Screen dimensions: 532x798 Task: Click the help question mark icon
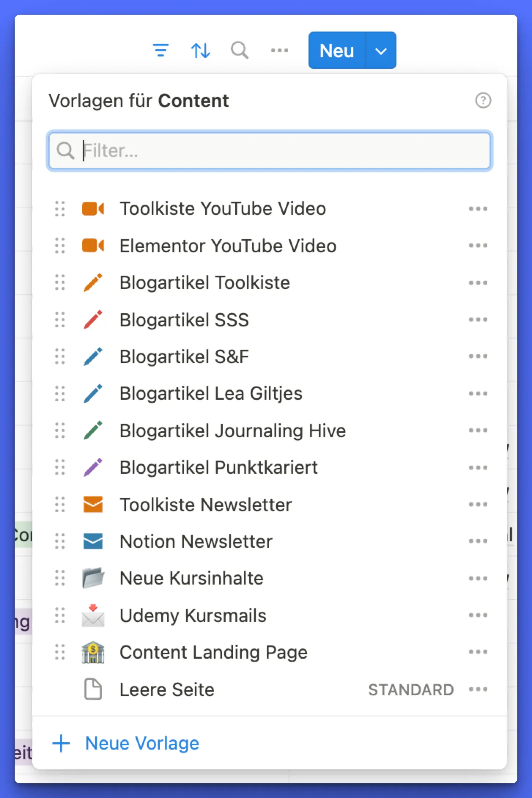point(483,100)
